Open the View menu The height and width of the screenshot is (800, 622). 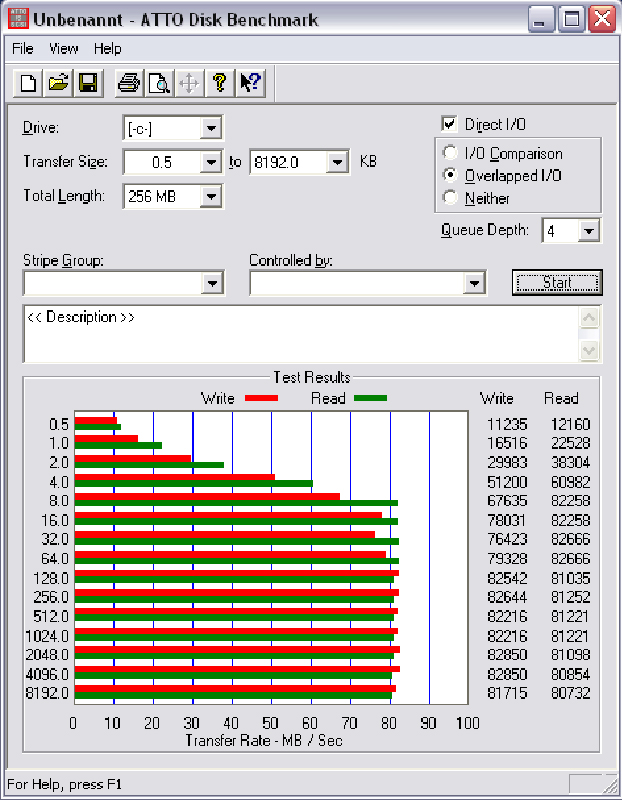[x=64, y=49]
